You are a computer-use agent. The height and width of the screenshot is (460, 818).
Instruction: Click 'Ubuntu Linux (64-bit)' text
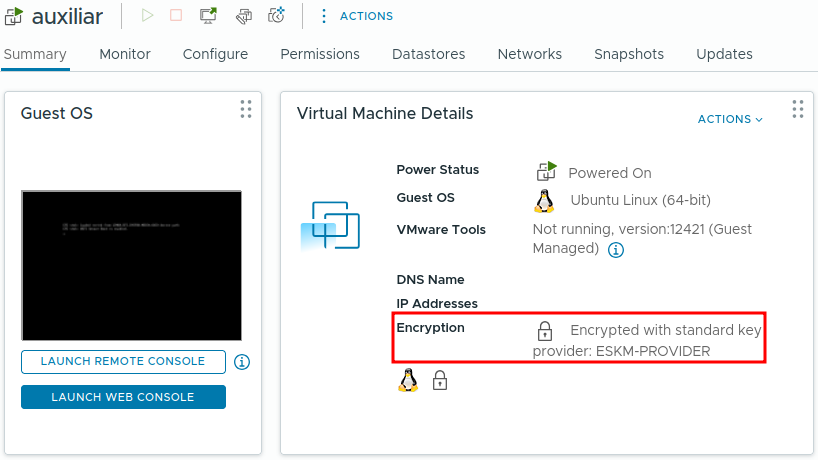click(640, 200)
